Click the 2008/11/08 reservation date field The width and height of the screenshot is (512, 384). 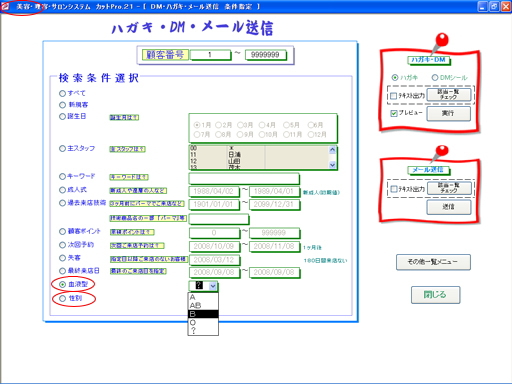[274, 246]
